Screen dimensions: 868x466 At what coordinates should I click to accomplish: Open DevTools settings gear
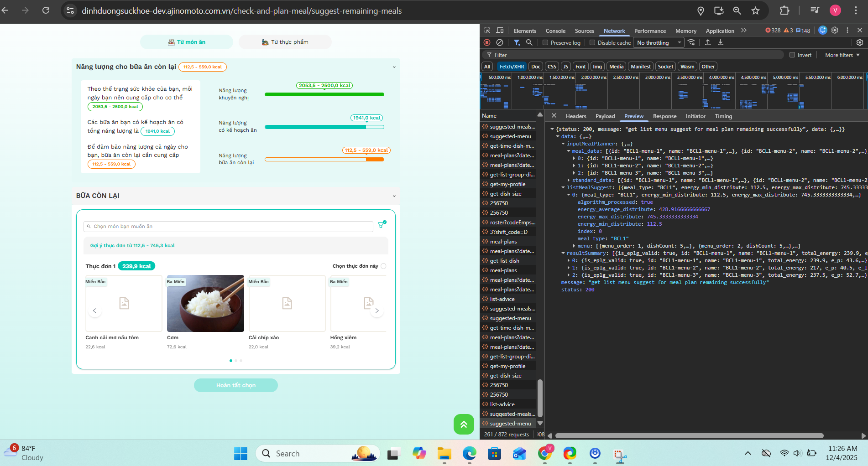[835, 31]
